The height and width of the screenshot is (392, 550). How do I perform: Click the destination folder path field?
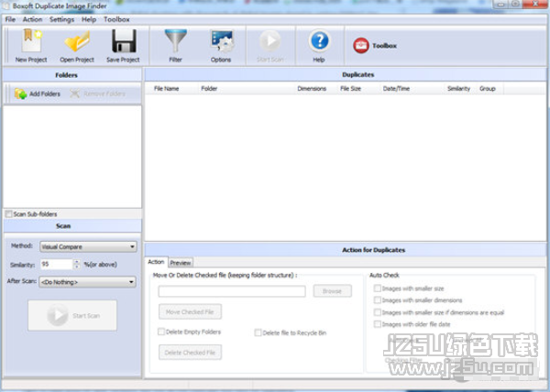(232, 291)
